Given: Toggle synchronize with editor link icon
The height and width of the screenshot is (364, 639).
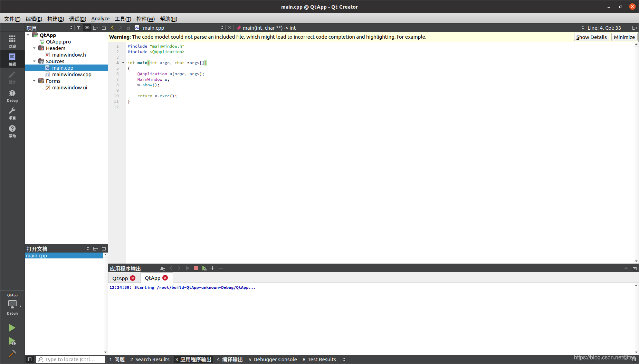Looking at the screenshot, I should click(87, 28).
